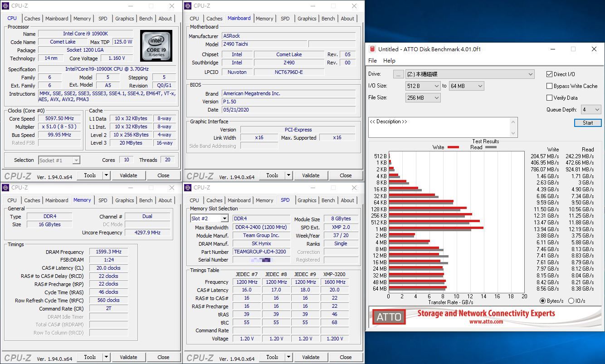Click the ATTO Disk Benchmark title icon
The image size is (605, 364).
click(x=372, y=49)
